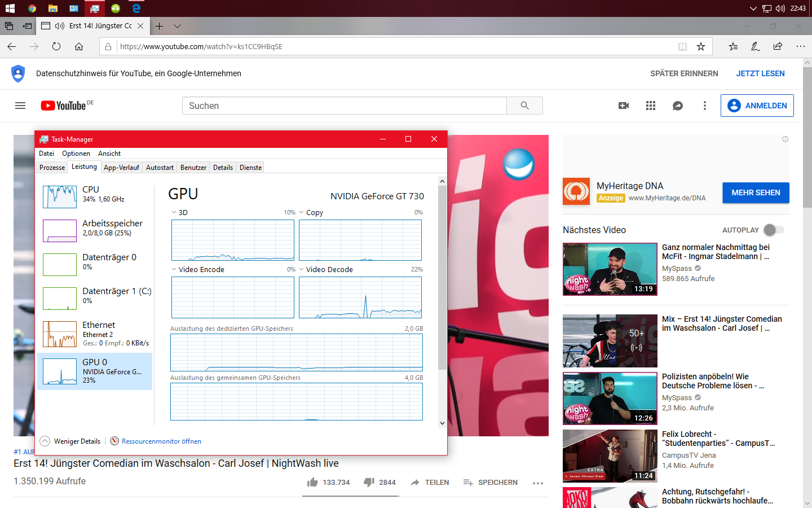Share this page from Edge toolbar
The width and height of the screenshot is (812, 508).
point(778,46)
